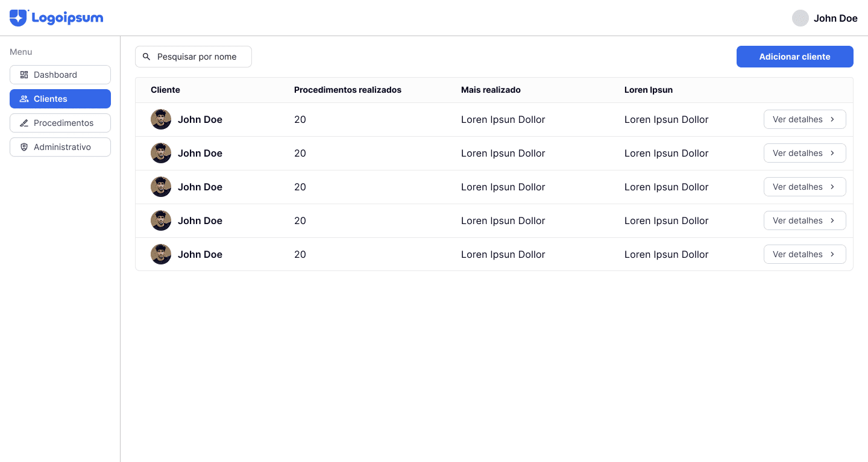868x462 pixels.
Task: Expand details chevron on third table row
Action: coord(832,187)
